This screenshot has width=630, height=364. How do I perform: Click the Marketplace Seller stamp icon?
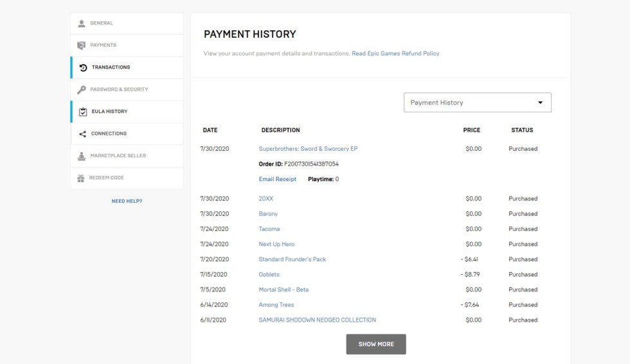81,156
